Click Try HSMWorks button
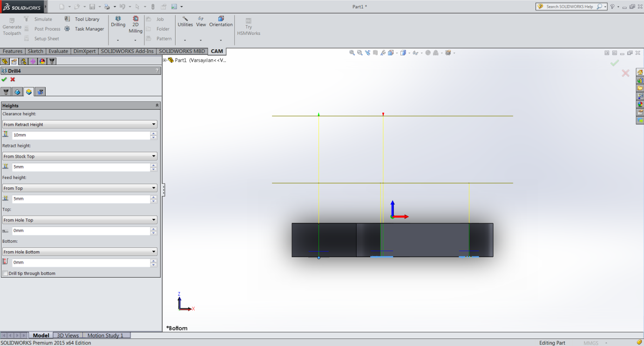This screenshot has width=644, height=346. point(249,27)
